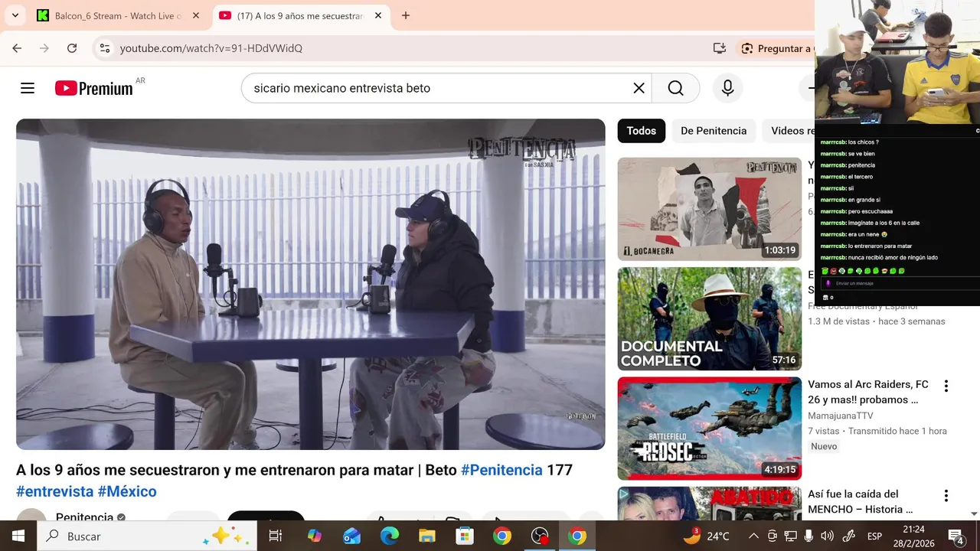Run search with the magnifier button
This screenshot has width=980, height=551.
click(x=675, y=88)
